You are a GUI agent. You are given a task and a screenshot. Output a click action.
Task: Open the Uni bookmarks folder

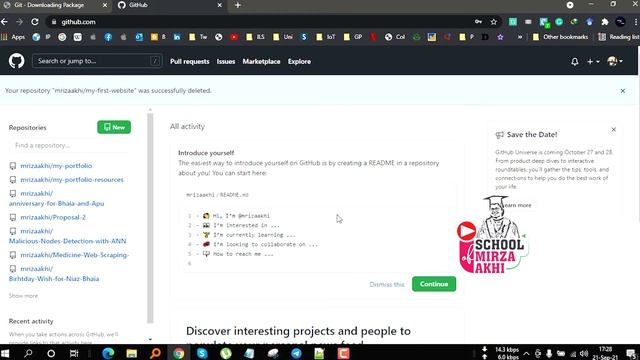tap(283, 37)
